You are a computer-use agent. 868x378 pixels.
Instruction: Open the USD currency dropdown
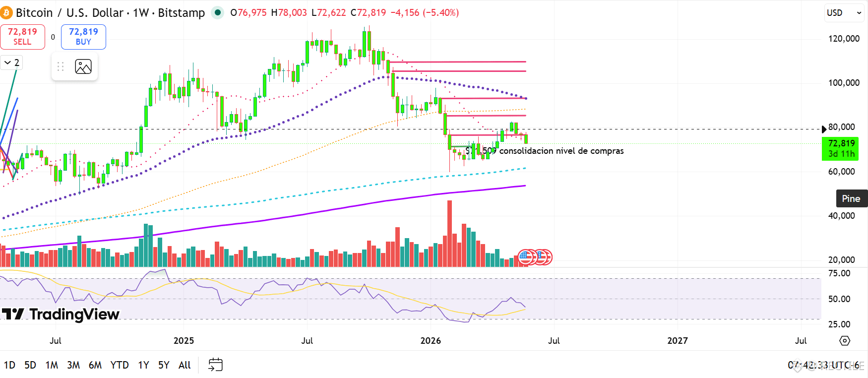(x=844, y=13)
